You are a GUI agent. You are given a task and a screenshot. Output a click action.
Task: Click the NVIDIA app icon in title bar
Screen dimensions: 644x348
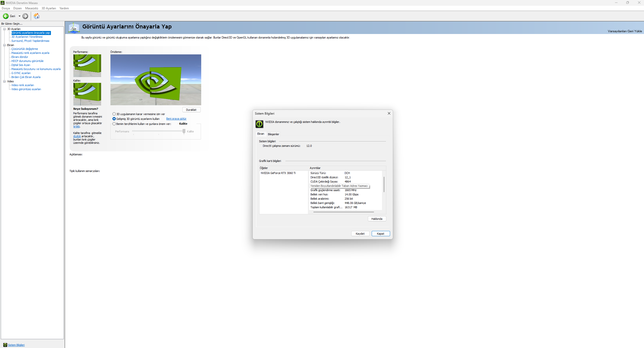click(3, 3)
